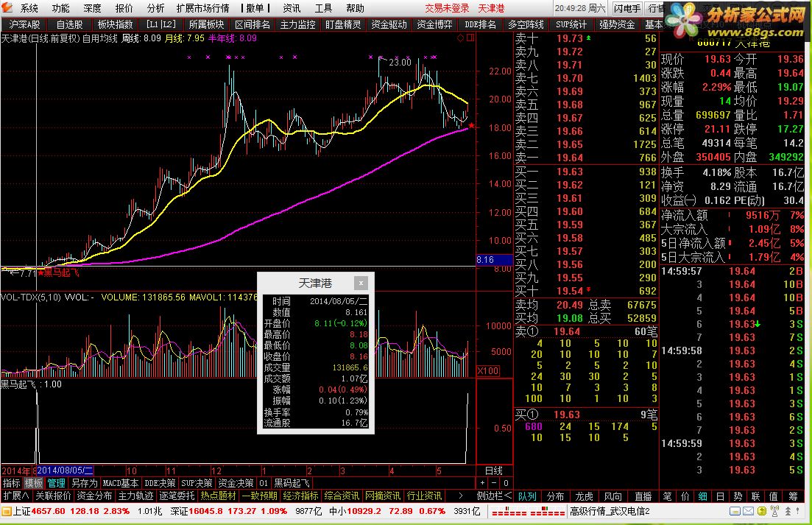The image size is (812, 525).
Task: Click the plus zoom button beside 日线
Action: click(482, 483)
